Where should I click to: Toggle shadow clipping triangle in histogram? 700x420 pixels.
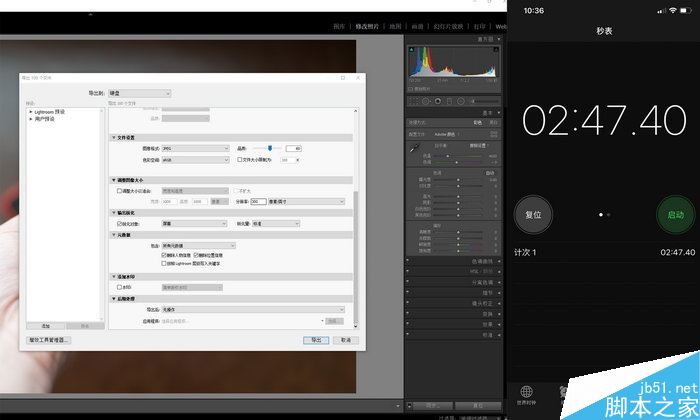[412, 49]
